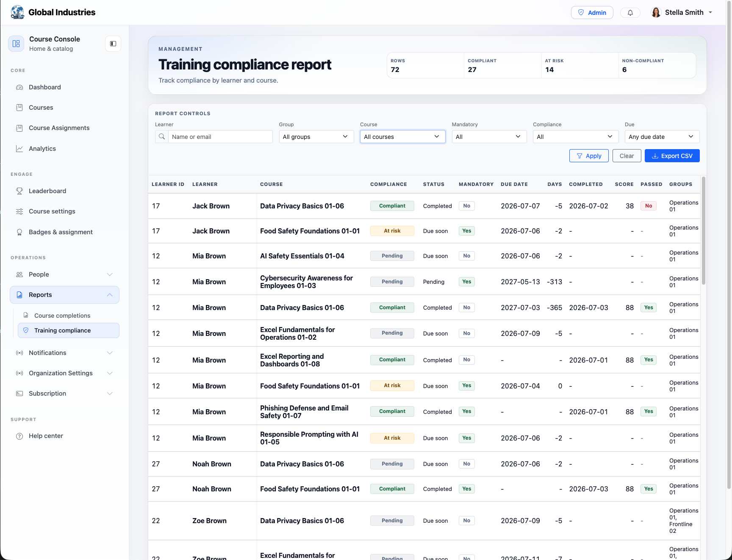
Task: Click the Clear filters button
Action: pyautogui.click(x=627, y=156)
